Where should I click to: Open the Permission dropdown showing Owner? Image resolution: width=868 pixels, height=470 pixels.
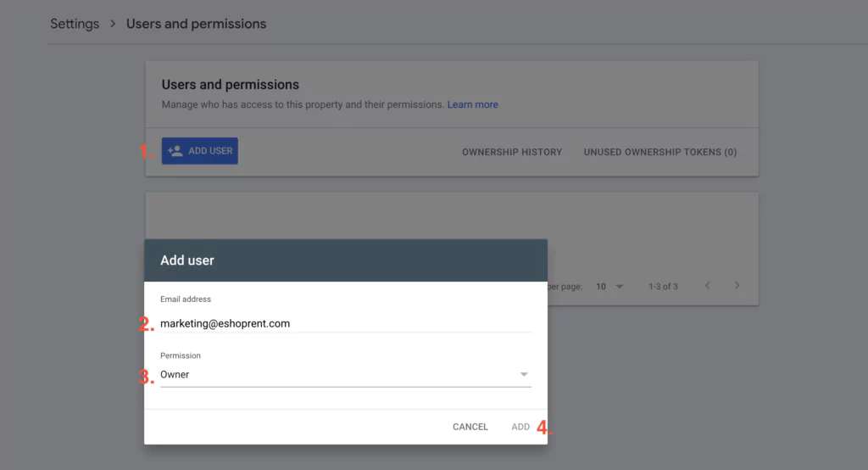[x=339, y=374]
